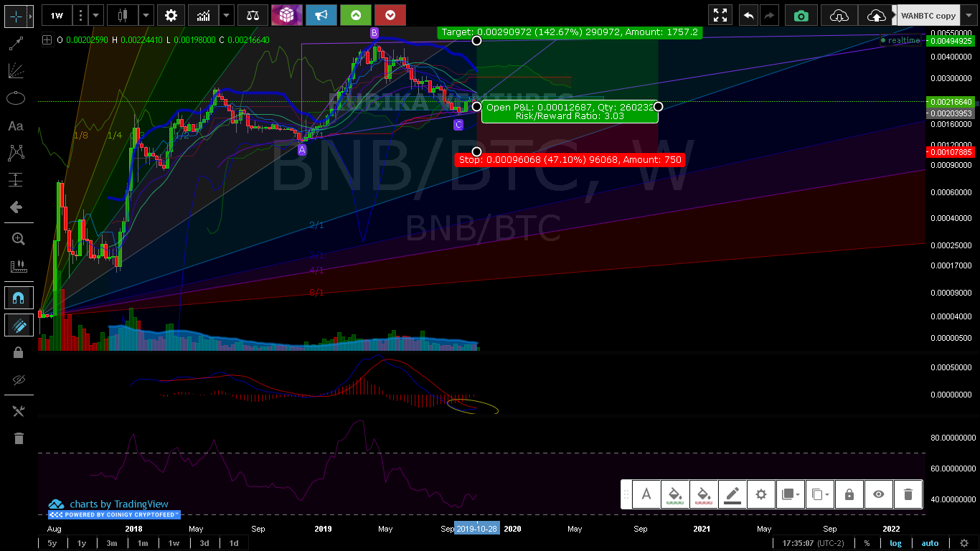
Task: Click the candlestick chart style icon
Action: [122, 15]
